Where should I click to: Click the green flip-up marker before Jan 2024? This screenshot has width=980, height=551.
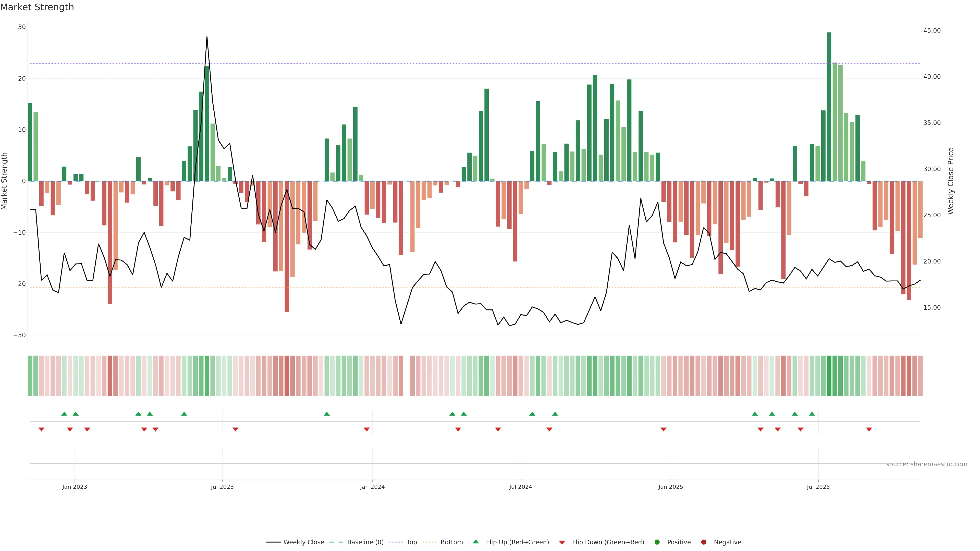tap(327, 414)
